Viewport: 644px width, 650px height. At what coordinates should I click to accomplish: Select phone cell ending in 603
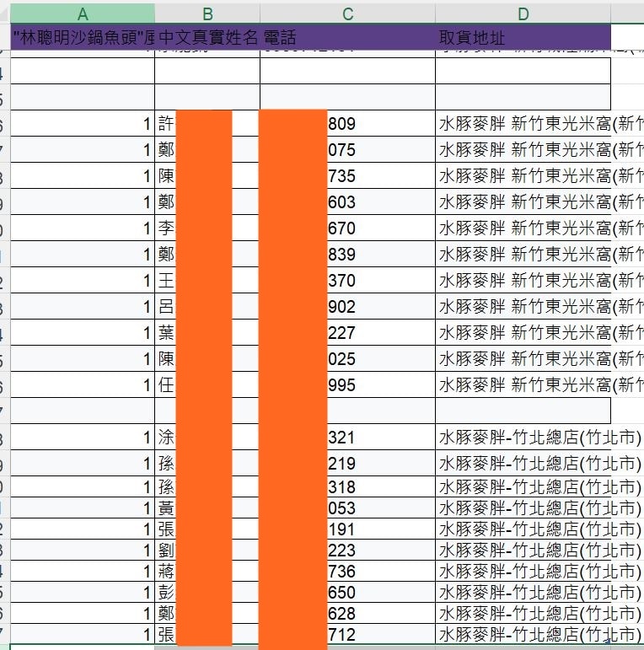tap(347, 201)
